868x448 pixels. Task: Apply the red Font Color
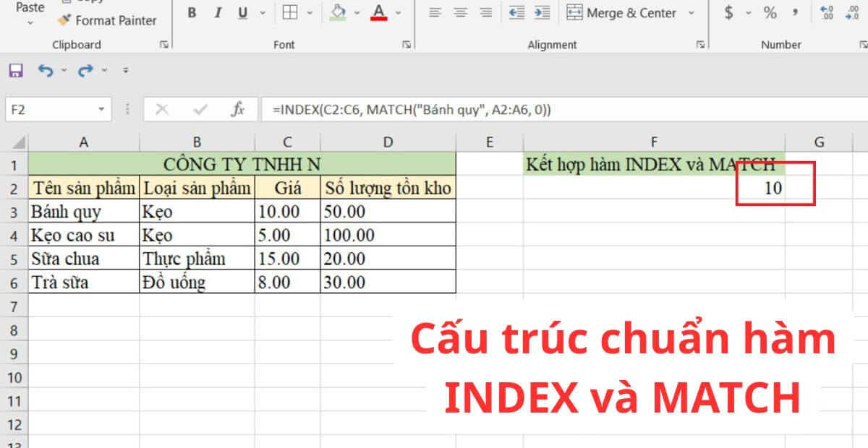pos(378,12)
